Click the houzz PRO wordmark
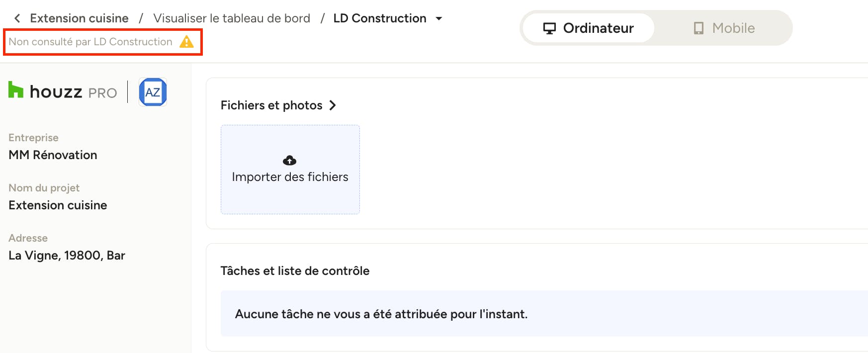 click(73, 92)
